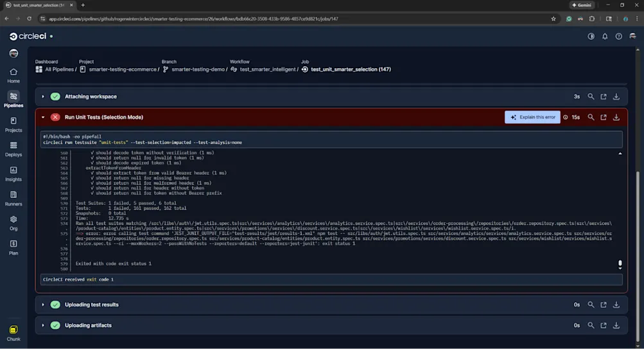Screen dimensions: 644x349
Task: Open the Plan sidebar item
Action: pos(13,248)
